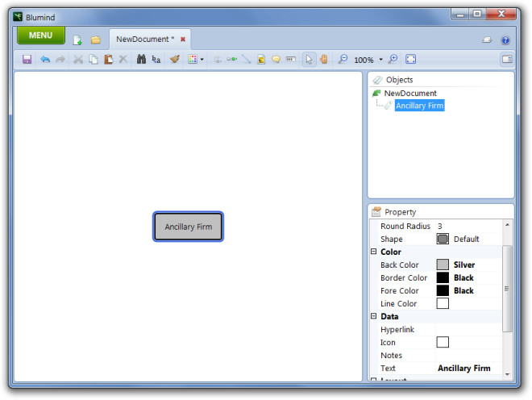Add a topic with the add-topic icon
Image resolution: width=532 pixels, height=400 pixels.
click(x=218, y=60)
